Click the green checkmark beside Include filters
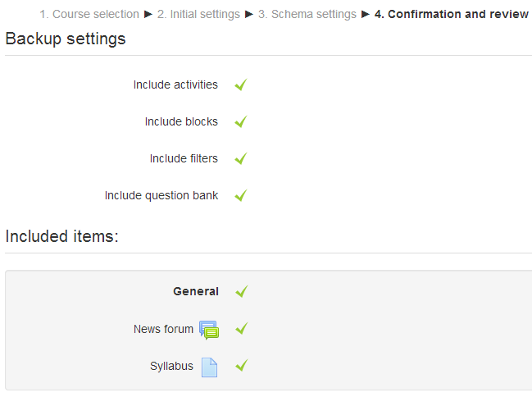Screen dimensions: 532x397 (x=240, y=158)
